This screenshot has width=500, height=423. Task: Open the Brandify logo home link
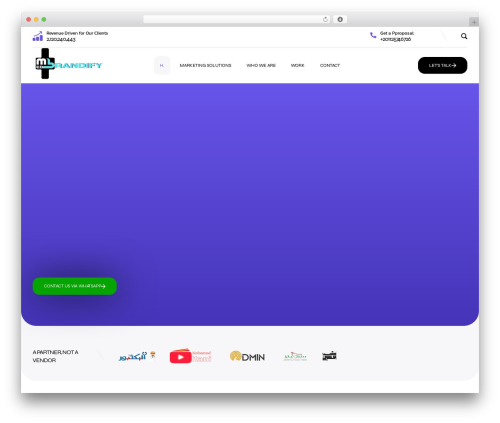pyautogui.click(x=68, y=64)
